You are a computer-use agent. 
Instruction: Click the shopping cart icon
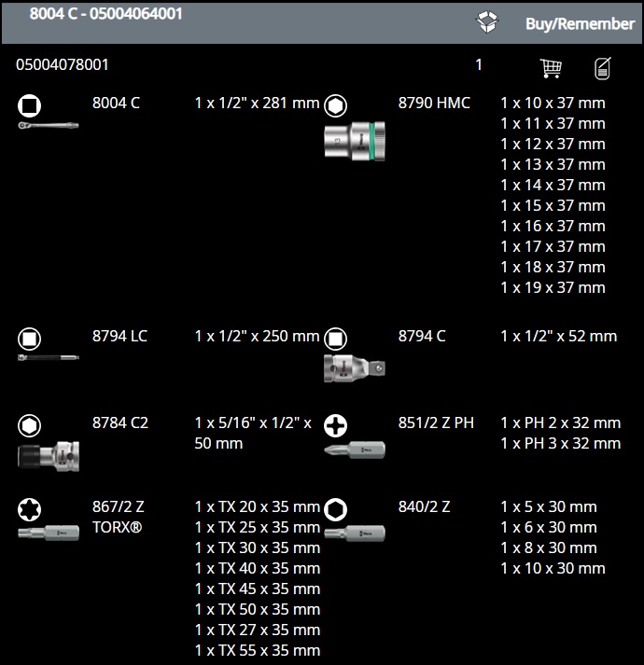[551, 68]
